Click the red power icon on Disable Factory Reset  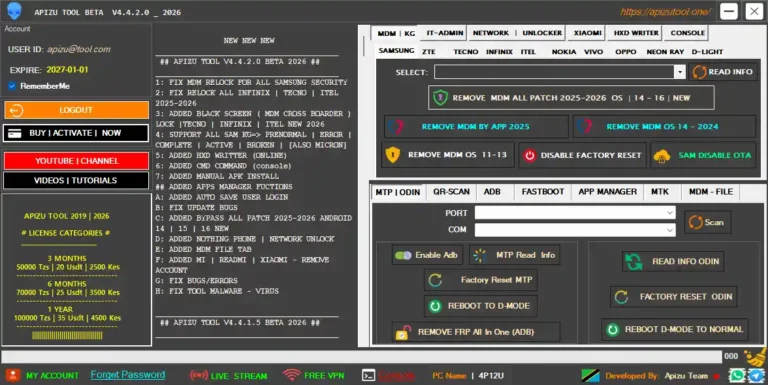(x=529, y=155)
